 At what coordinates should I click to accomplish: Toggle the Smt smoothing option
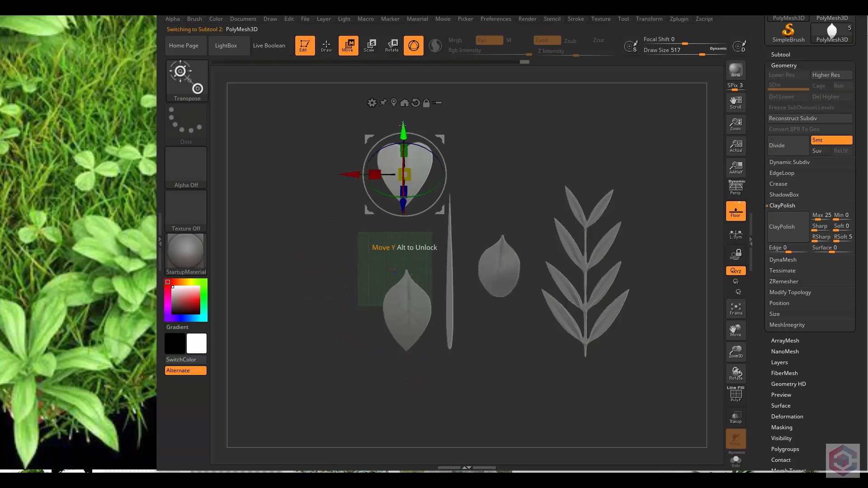(831, 140)
